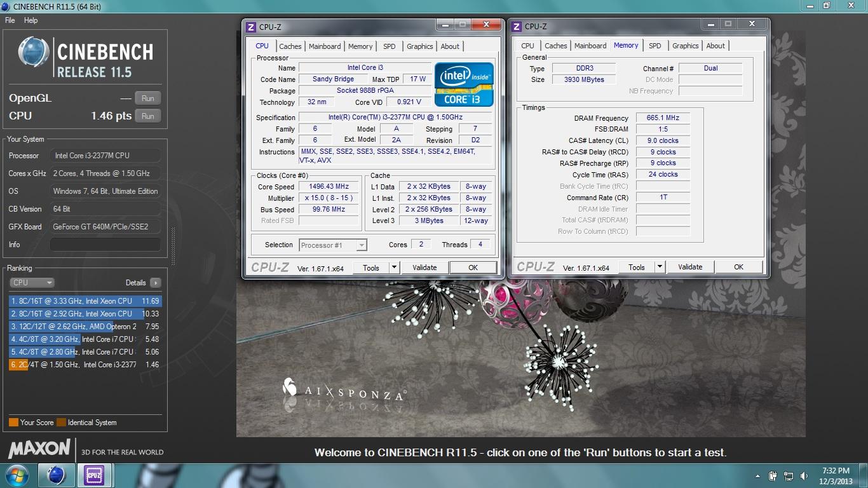The height and width of the screenshot is (488, 868).
Task: Click Tools button in left CPU-Z
Action: coord(371,268)
